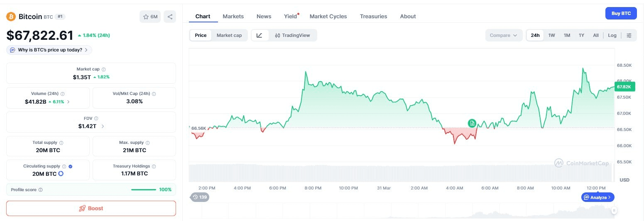
Task: Click the Buy BTC button
Action: click(x=621, y=13)
